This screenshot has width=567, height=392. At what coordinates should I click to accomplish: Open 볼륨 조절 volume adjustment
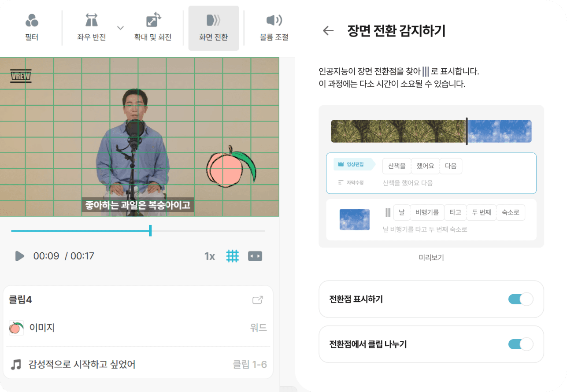tap(274, 27)
